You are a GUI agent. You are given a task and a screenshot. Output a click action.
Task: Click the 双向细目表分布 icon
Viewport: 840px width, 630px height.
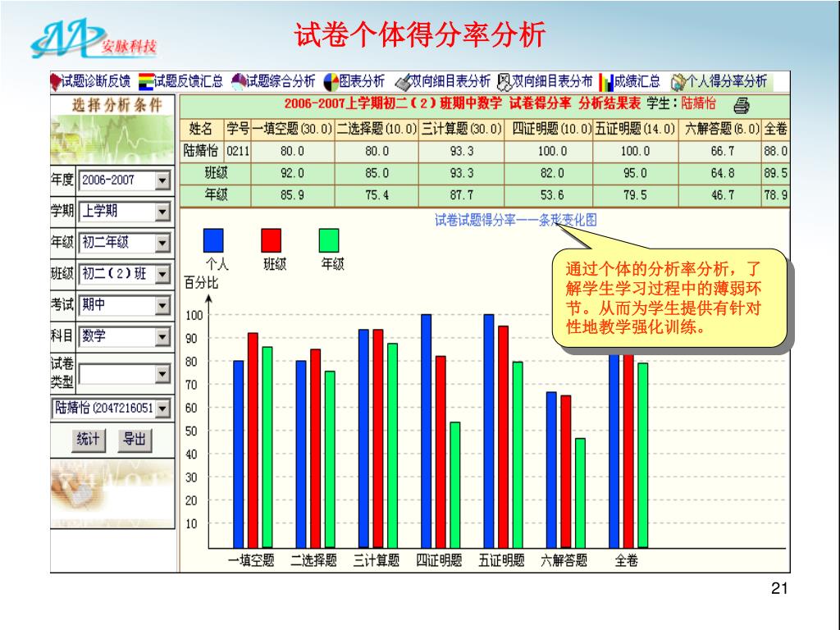(x=504, y=81)
